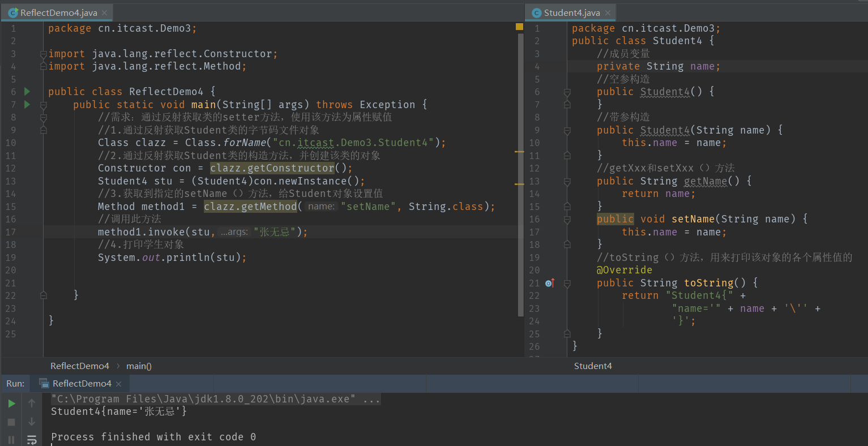Click the "...args:" parameter hint
The height and width of the screenshot is (446, 868).
pos(234,232)
